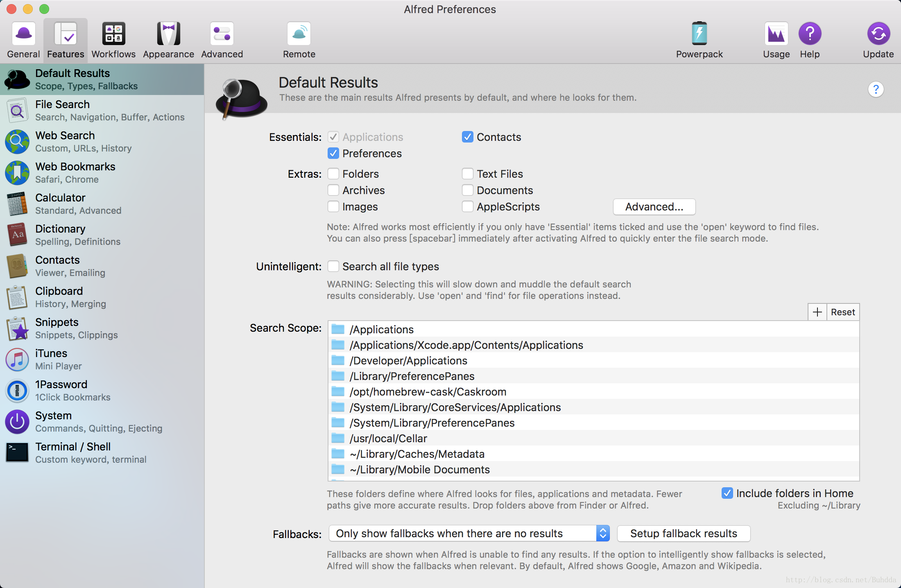Select the /usr/local/Cellar scope entry
This screenshot has width=901, height=588.
388,439
